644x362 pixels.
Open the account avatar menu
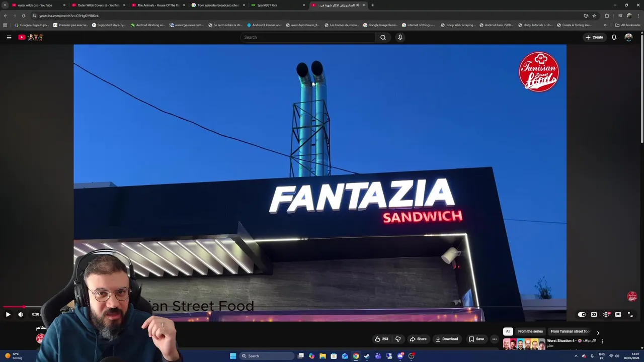point(628,37)
